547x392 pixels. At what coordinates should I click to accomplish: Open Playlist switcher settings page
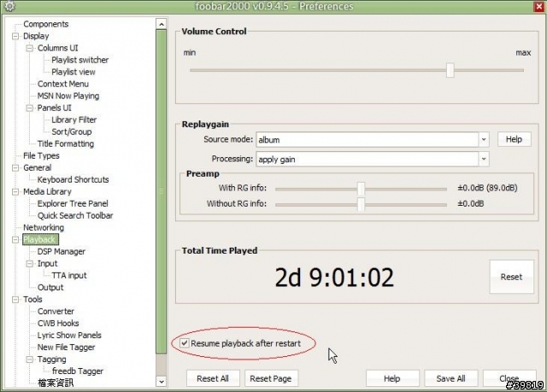pos(79,60)
